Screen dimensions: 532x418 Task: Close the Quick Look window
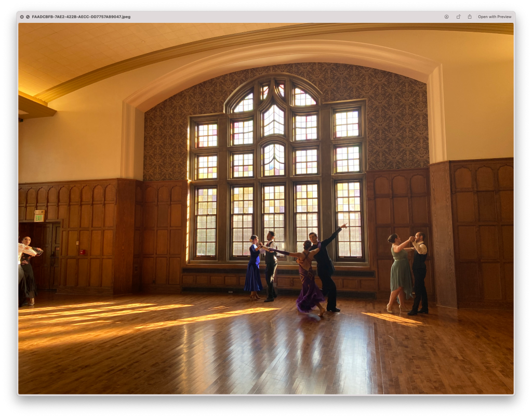coord(22,17)
